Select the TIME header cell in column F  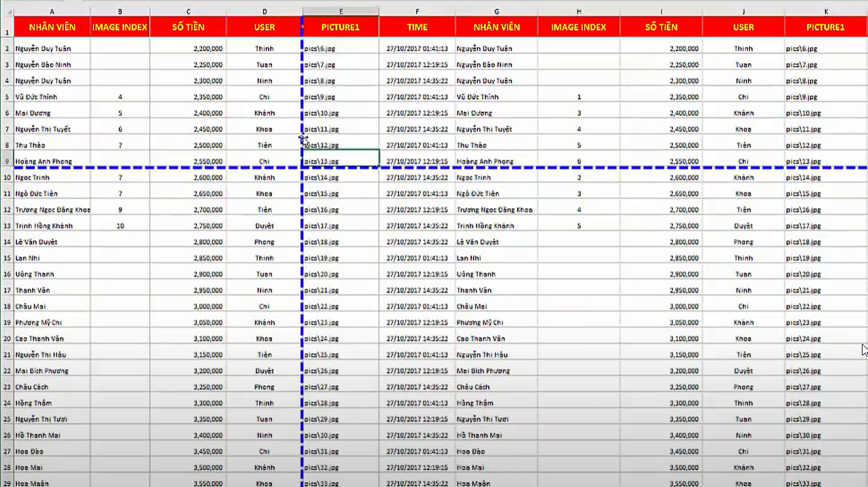[417, 27]
